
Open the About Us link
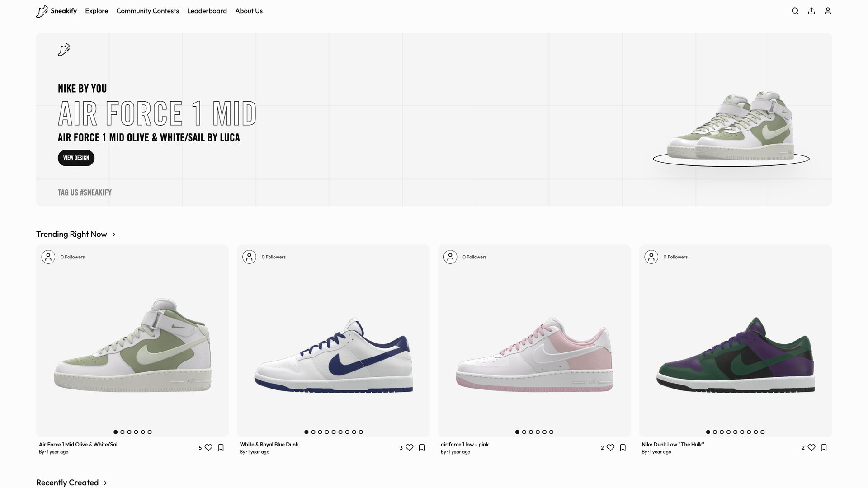click(249, 11)
